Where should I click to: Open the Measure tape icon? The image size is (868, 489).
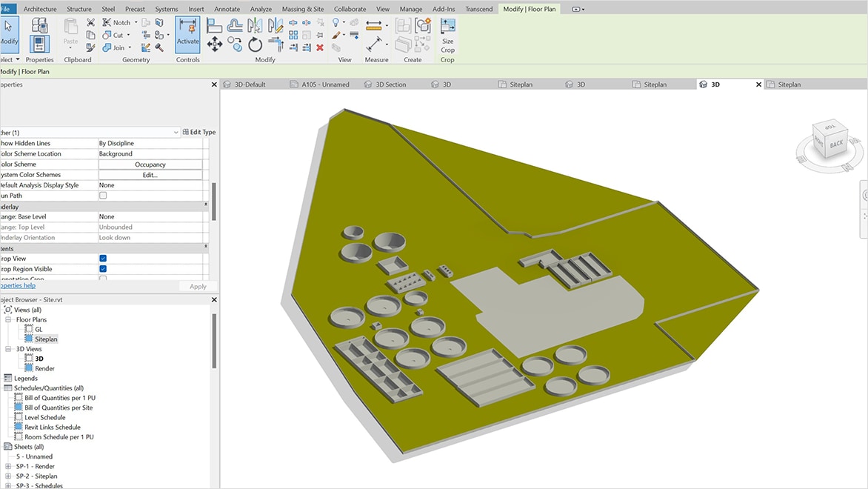tap(373, 24)
